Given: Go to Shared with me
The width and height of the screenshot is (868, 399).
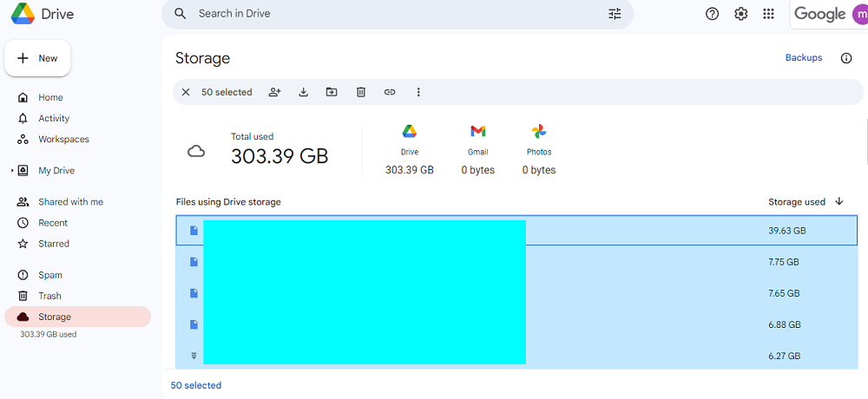Looking at the screenshot, I should tap(70, 202).
